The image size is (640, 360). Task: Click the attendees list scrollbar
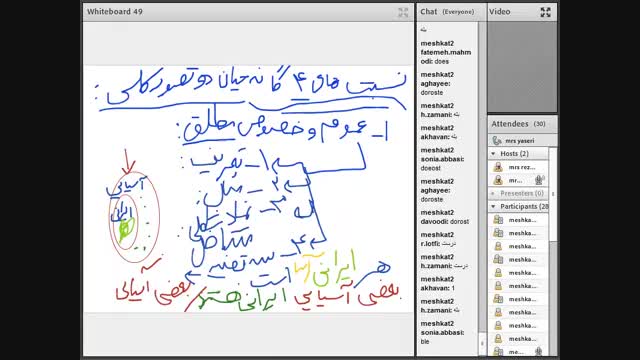(x=553, y=251)
